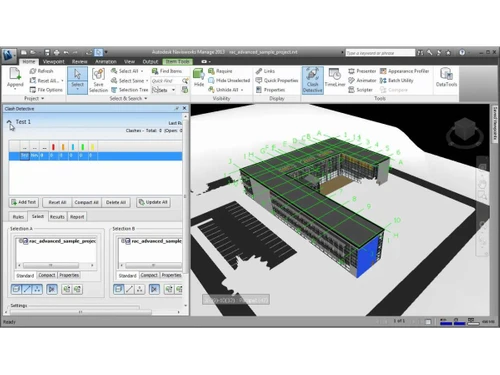Open the DataTools icon
The width and height of the screenshot is (500, 375).
(x=446, y=77)
